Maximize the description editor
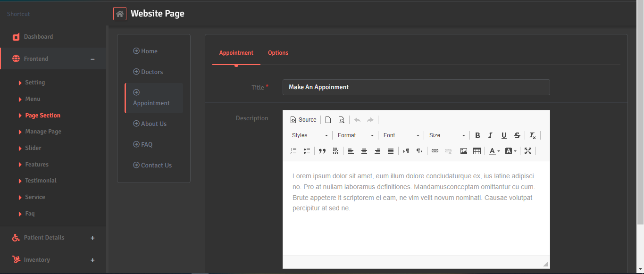Viewport: 644px width, 274px height. click(x=528, y=151)
